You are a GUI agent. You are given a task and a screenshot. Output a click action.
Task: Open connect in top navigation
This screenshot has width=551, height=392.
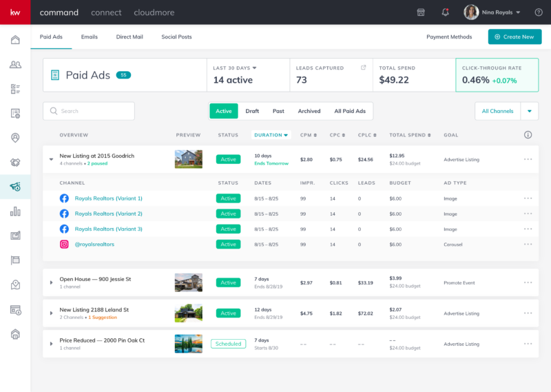[106, 12]
